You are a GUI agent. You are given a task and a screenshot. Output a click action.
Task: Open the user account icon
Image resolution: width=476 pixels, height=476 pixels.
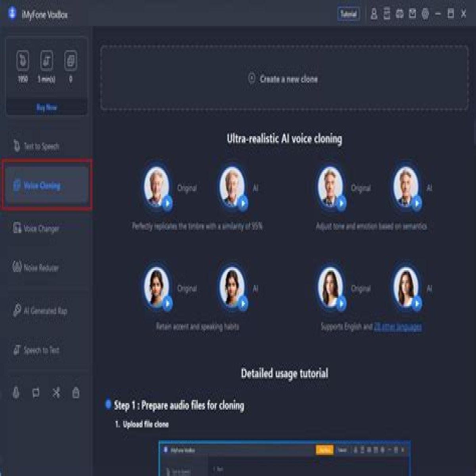point(374,14)
